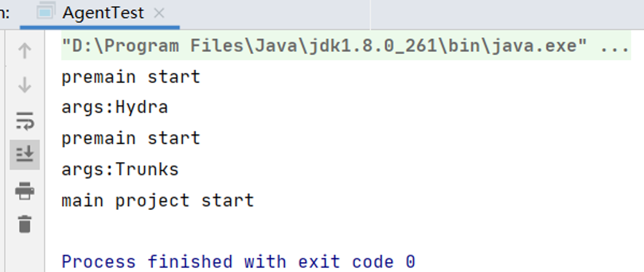Click Process finished with exit code 0
644x272 pixels.
pos(239,261)
